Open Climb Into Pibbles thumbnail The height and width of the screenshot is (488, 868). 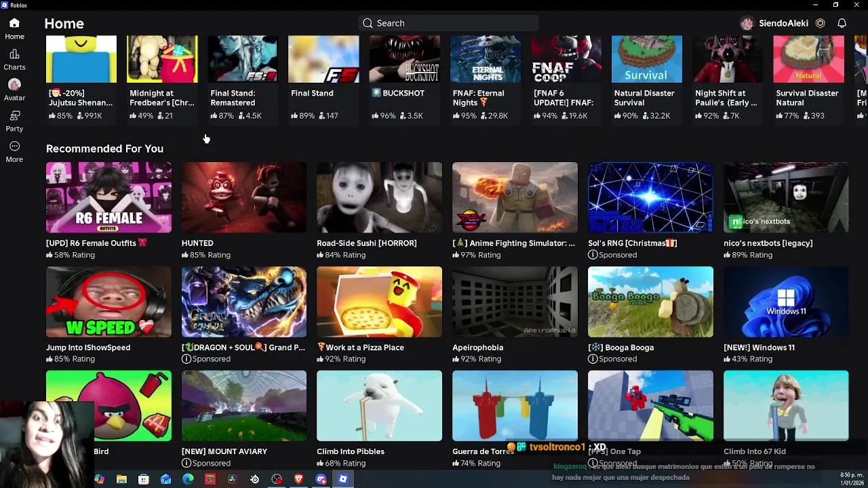pyautogui.click(x=379, y=405)
